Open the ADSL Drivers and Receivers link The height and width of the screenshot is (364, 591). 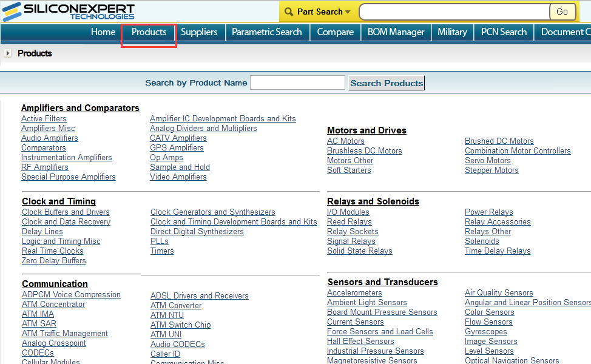(x=200, y=296)
